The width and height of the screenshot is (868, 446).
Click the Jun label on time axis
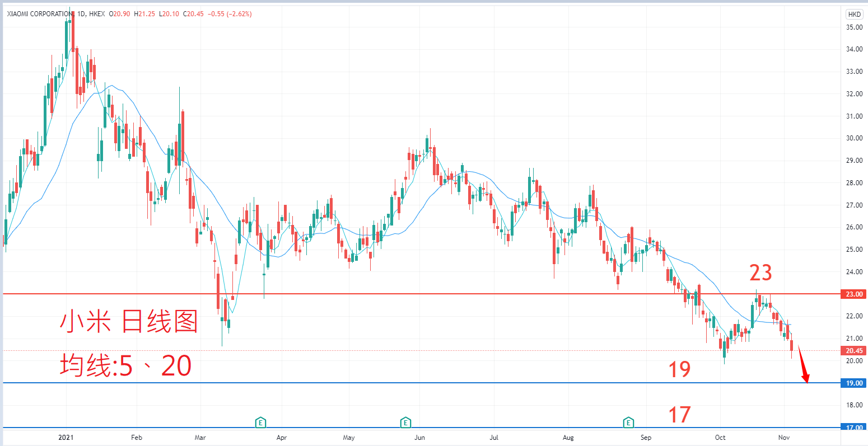coord(419,438)
